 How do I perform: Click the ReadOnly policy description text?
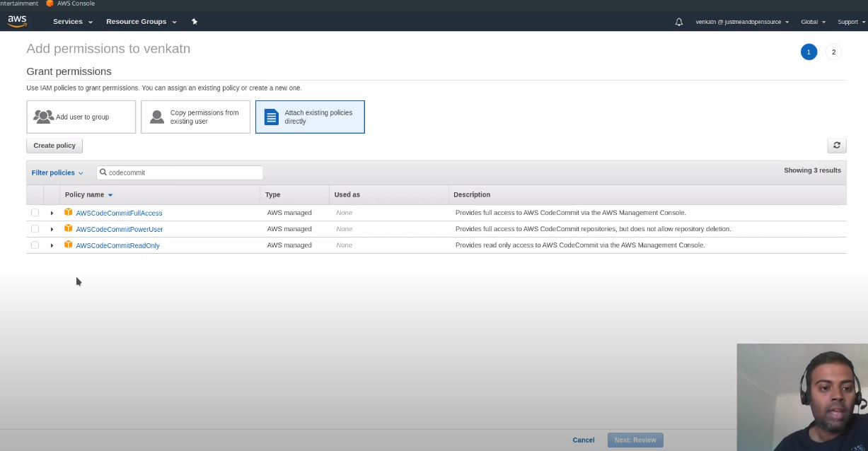[x=580, y=245]
